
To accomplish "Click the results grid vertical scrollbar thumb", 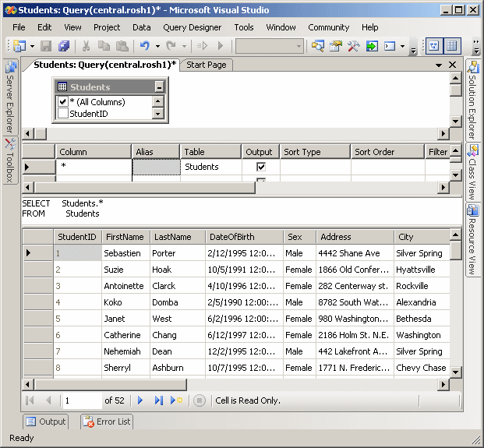I will 456,250.
